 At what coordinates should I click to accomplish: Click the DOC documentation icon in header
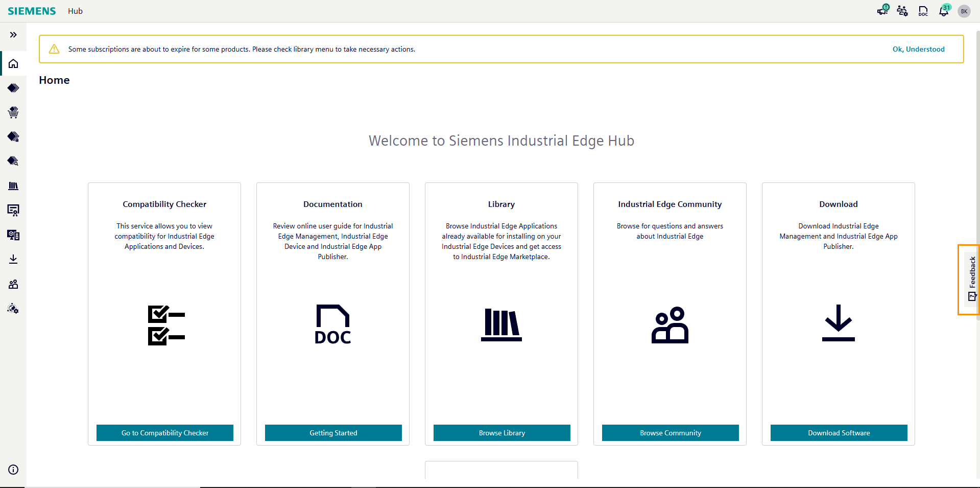tap(923, 11)
